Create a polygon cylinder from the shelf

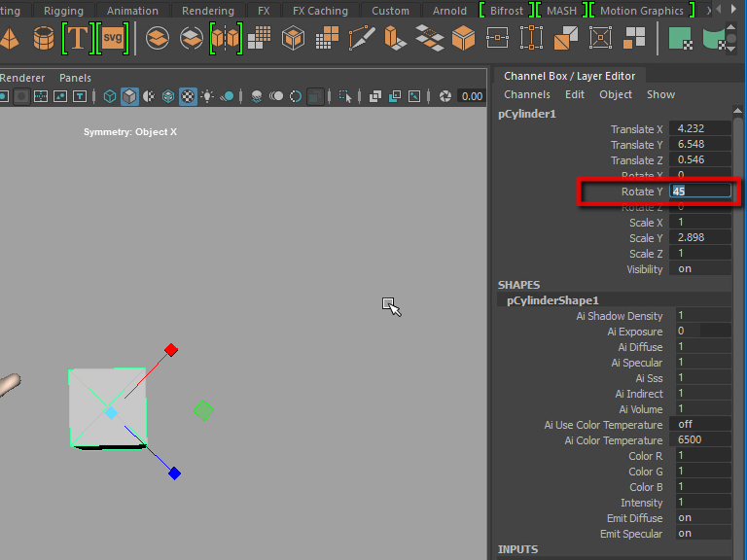[x=44, y=39]
